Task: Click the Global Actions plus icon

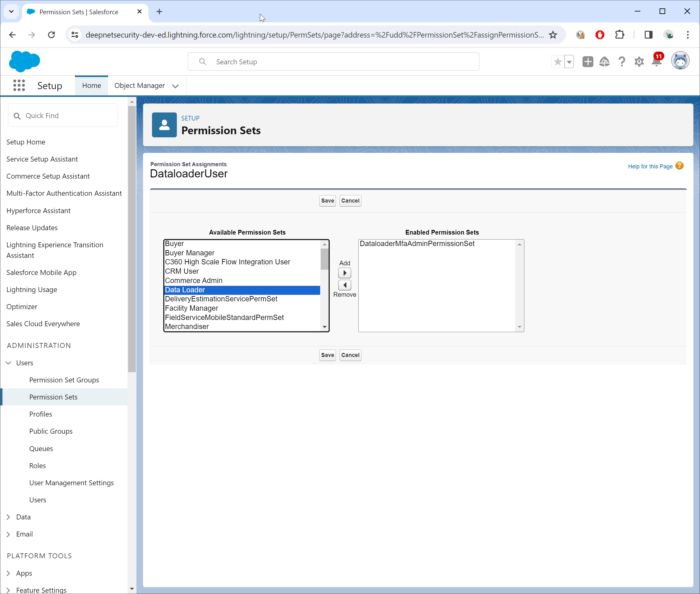Action: click(x=587, y=62)
